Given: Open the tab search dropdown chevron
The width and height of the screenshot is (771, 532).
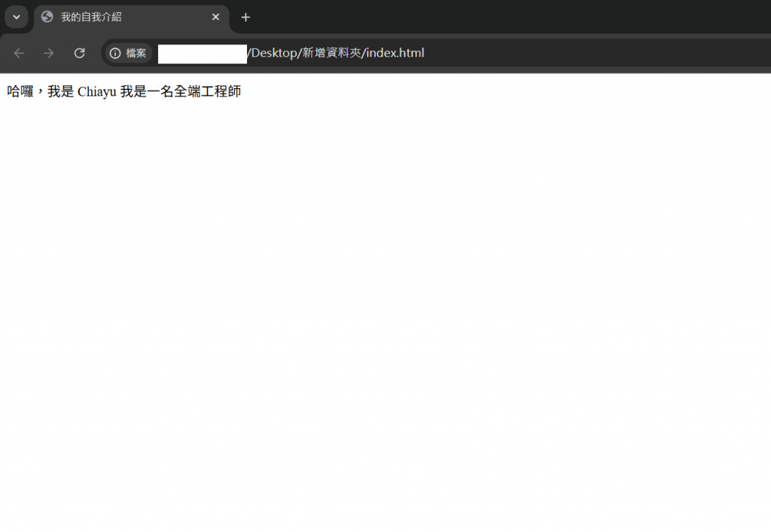Looking at the screenshot, I should click(17, 17).
